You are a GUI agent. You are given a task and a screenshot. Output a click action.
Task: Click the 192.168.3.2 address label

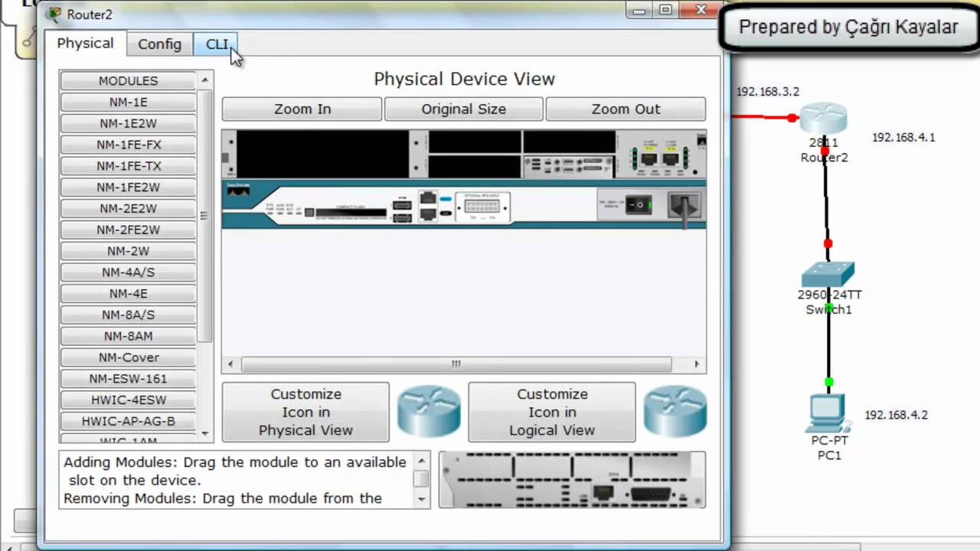pos(768,91)
